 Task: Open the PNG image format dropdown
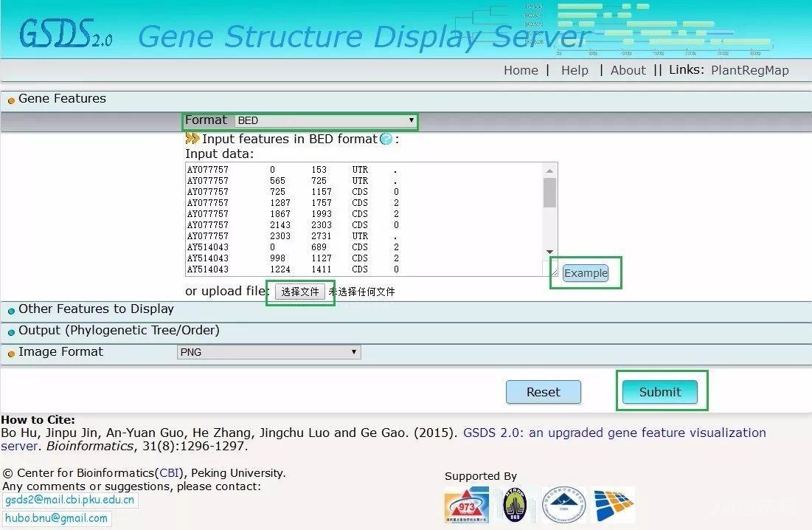click(x=268, y=352)
